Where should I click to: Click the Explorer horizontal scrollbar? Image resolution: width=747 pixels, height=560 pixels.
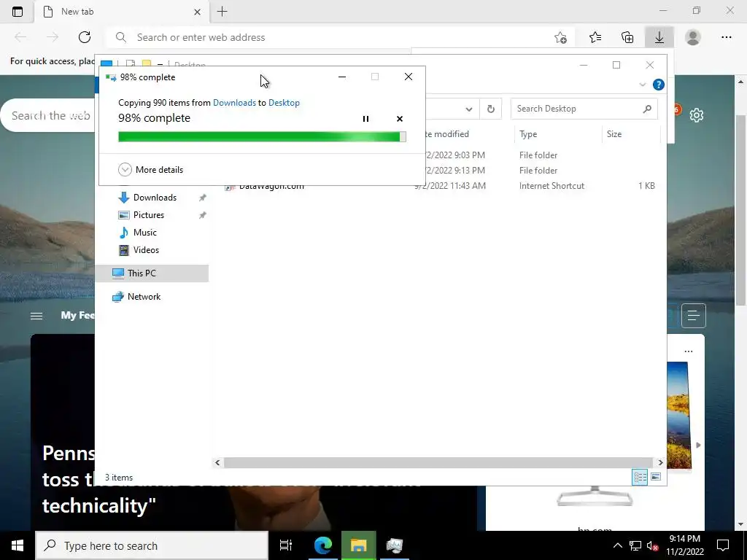pyautogui.click(x=438, y=462)
